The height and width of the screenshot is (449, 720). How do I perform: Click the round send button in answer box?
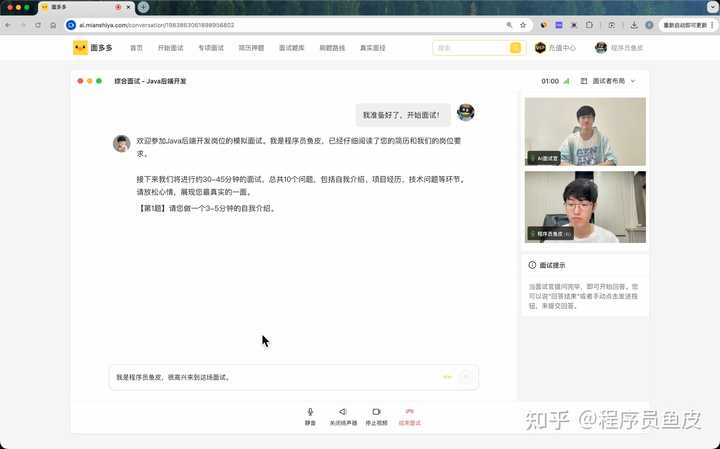point(466,377)
